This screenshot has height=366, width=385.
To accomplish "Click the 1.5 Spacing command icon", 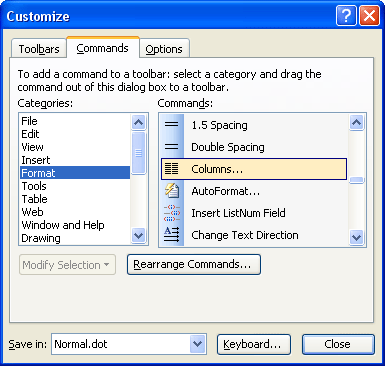I will [172, 125].
